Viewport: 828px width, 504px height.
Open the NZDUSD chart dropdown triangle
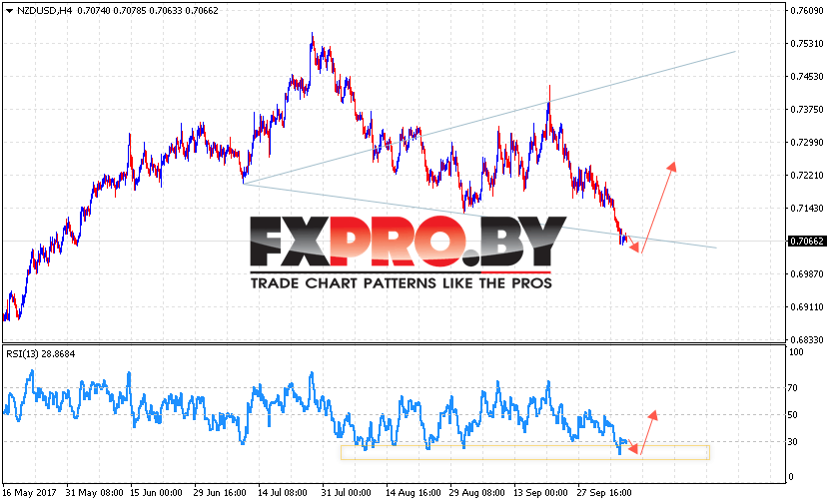click(x=8, y=11)
